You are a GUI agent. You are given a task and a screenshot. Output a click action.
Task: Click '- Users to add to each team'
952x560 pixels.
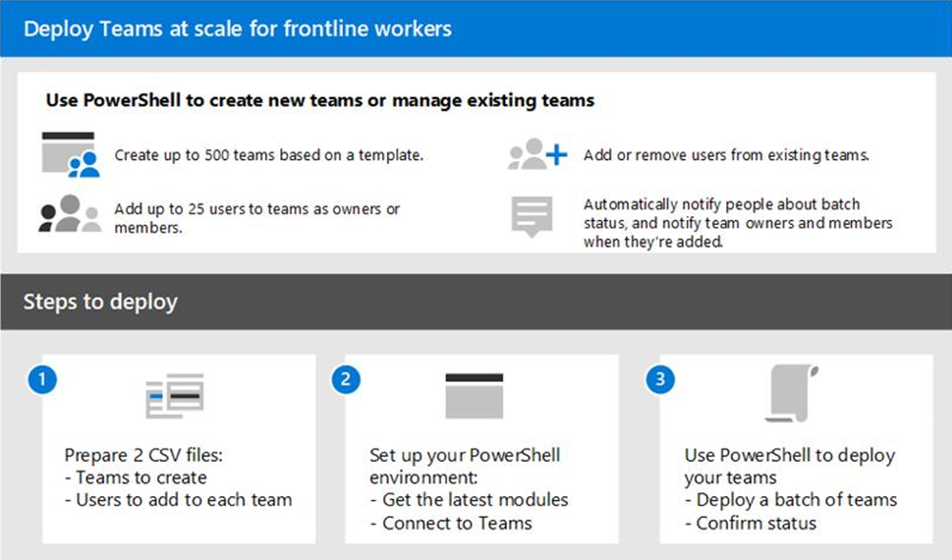tap(178, 500)
